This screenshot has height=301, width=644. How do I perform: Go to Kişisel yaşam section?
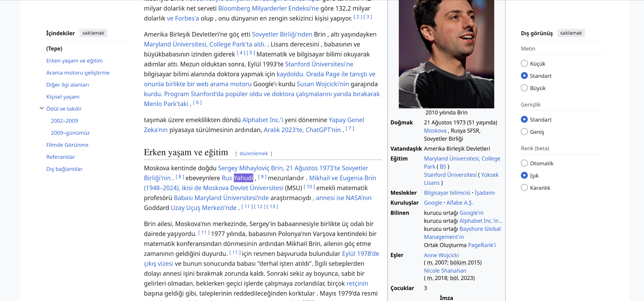63,97
